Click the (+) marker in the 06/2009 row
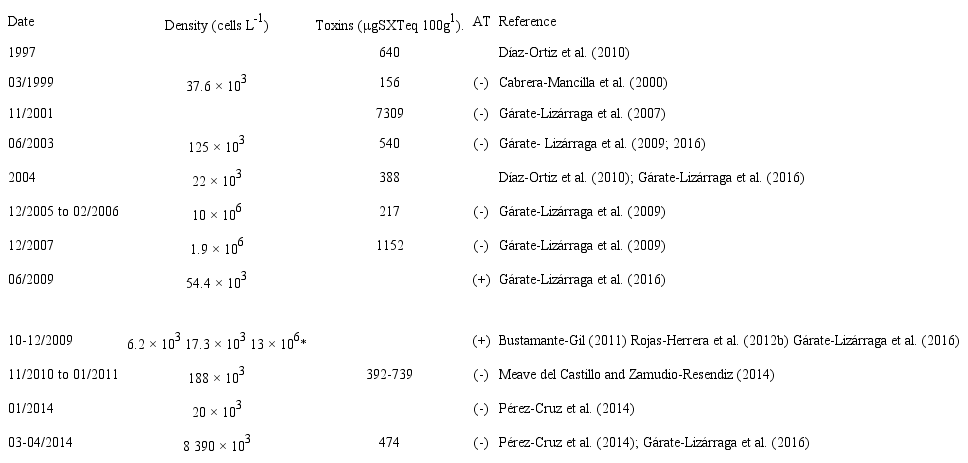Image resolution: width=968 pixels, height=463 pixels. (481, 277)
